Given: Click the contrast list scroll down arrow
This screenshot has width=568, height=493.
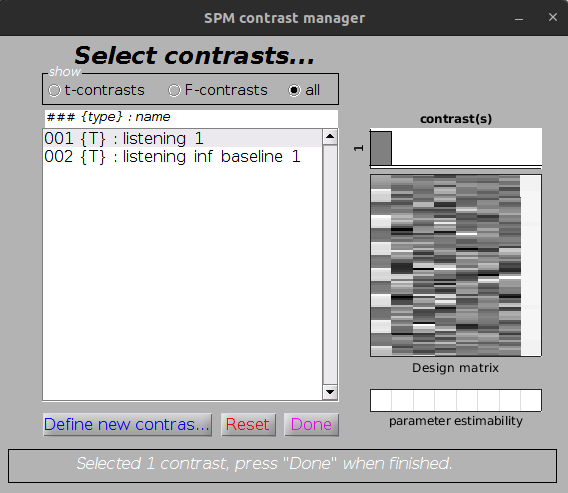Looking at the screenshot, I should click(330, 392).
